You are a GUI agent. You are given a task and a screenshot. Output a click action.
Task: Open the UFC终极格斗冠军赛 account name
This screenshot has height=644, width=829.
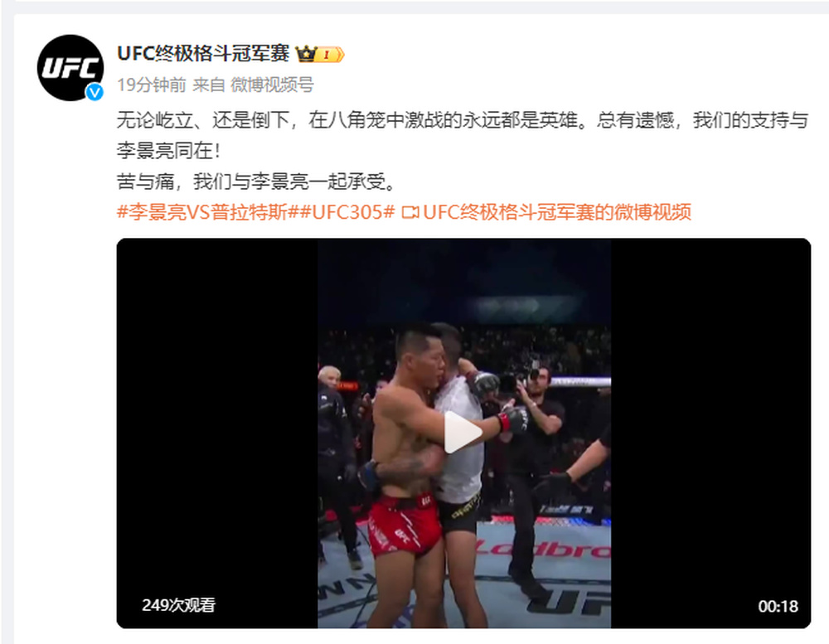(204, 54)
